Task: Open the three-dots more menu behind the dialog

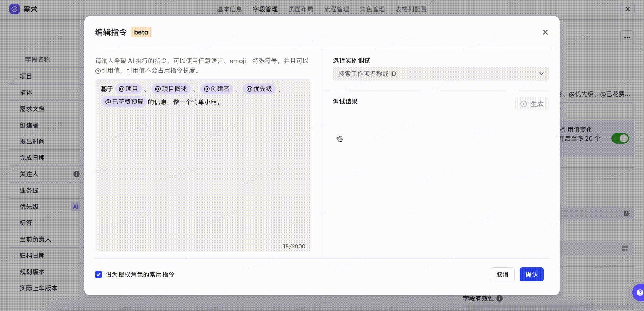Action: click(627, 38)
